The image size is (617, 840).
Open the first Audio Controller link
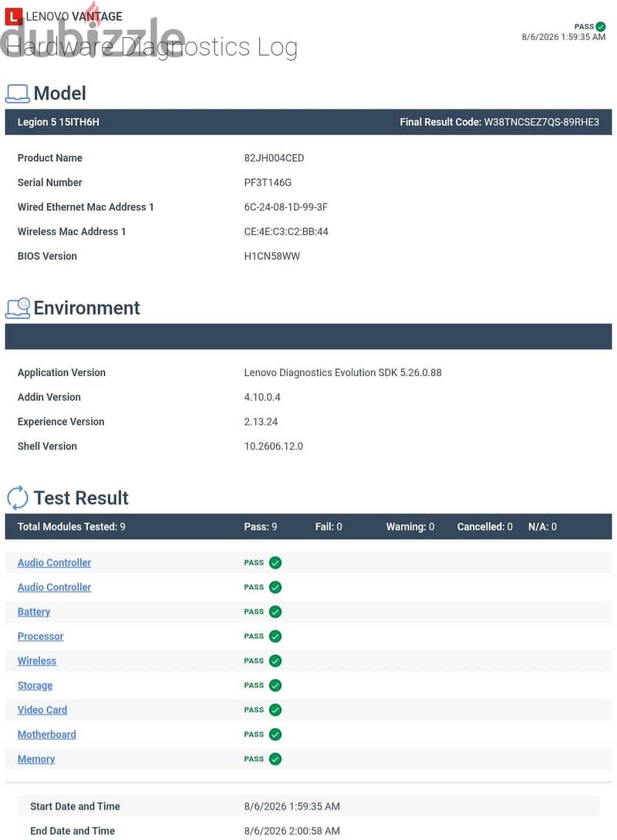click(54, 563)
